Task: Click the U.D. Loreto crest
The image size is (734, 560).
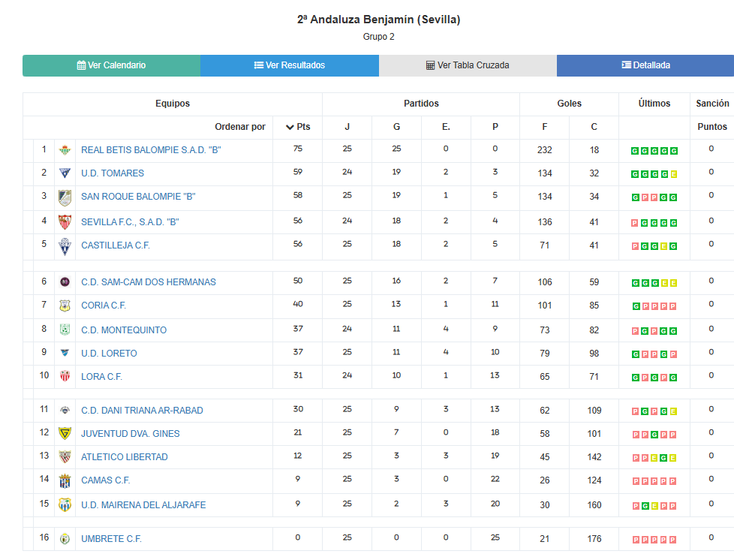Action: [x=65, y=353]
